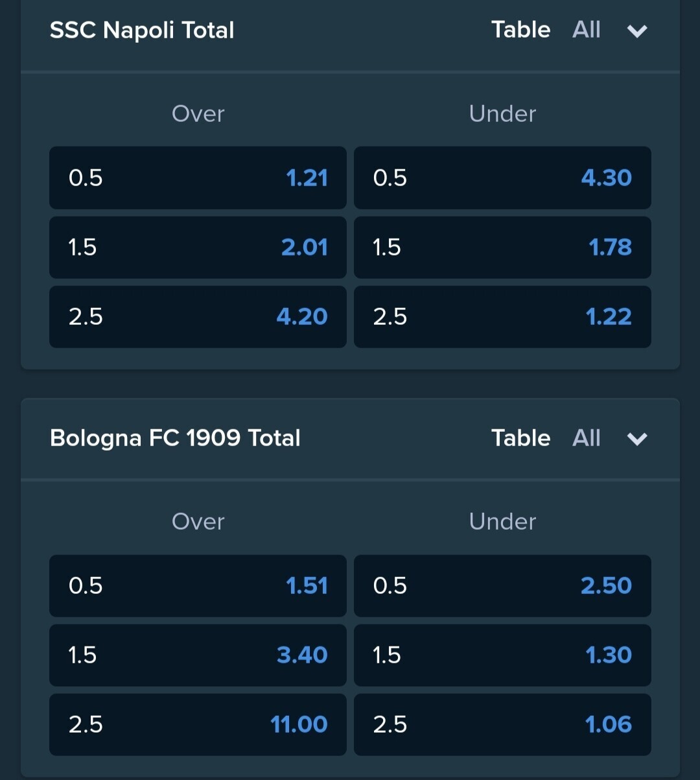
Task: Bet Bologna Over 0.5 at 1.51
Action: coord(198,585)
